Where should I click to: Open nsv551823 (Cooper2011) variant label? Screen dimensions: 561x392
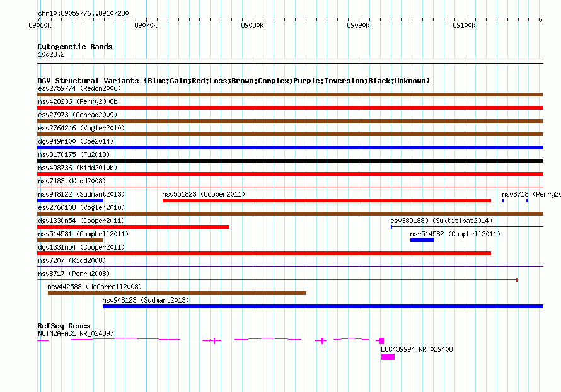[204, 194]
